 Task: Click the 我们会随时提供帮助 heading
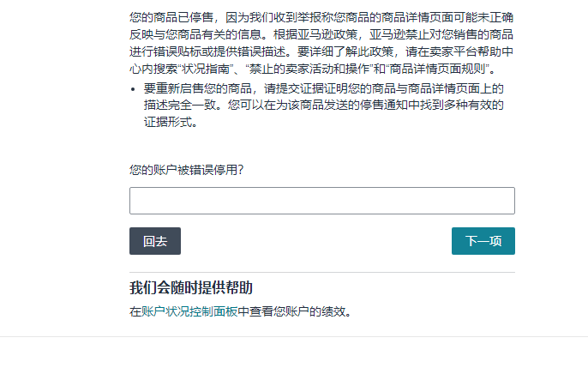tap(191, 287)
